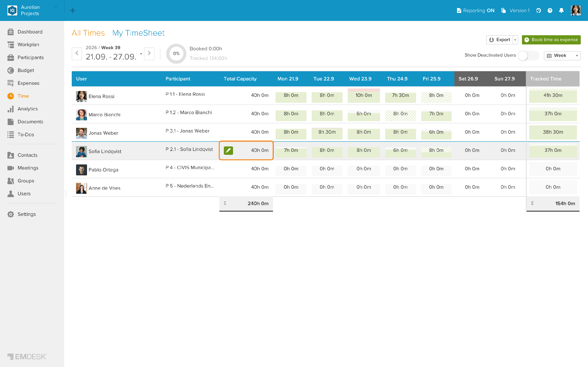Screen dimensions: 588x367
Task: Open Elena Rossi's Wed 23.9 time cell
Action: (364, 95)
